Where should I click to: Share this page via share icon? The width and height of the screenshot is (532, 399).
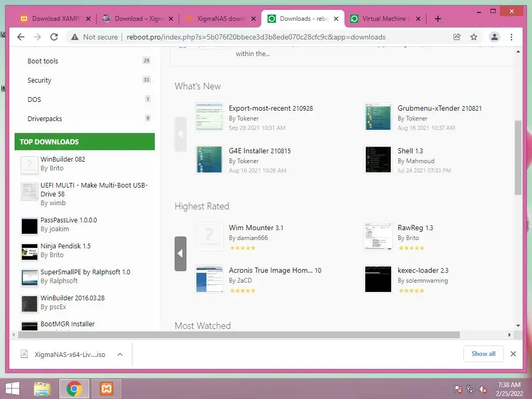[457, 37]
